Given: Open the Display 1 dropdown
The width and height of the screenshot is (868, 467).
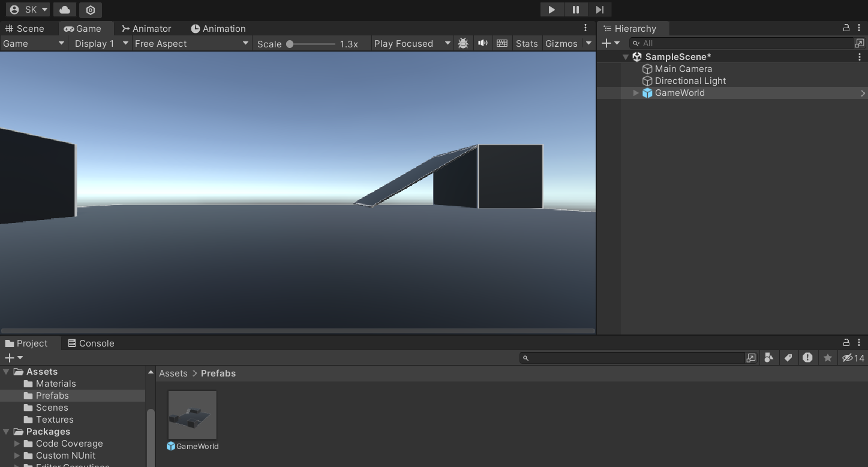Looking at the screenshot, I should point(101,43).
